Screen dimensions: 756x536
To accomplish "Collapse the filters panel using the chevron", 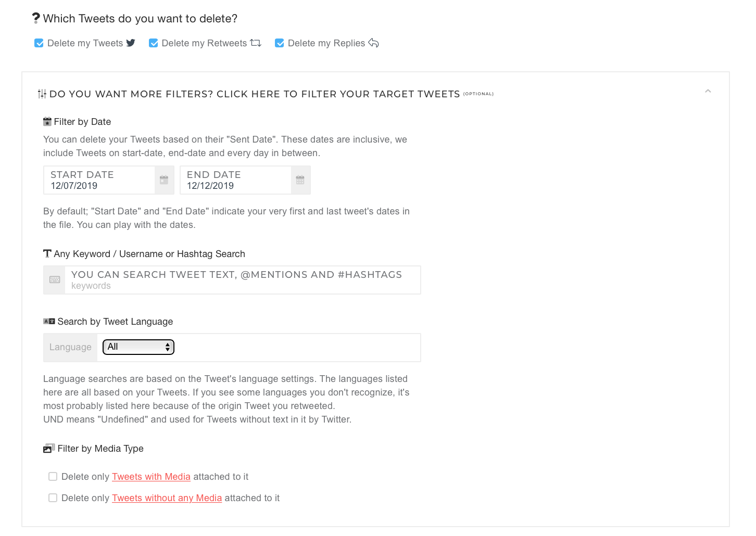I will click(708, 90).
